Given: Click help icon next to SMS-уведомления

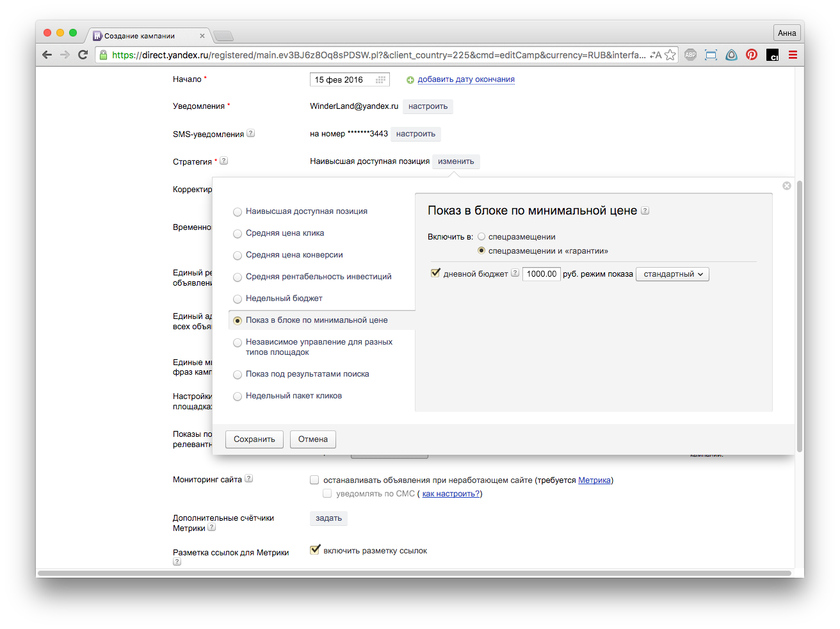Looking at the screenshot, I should click(251, 133).
